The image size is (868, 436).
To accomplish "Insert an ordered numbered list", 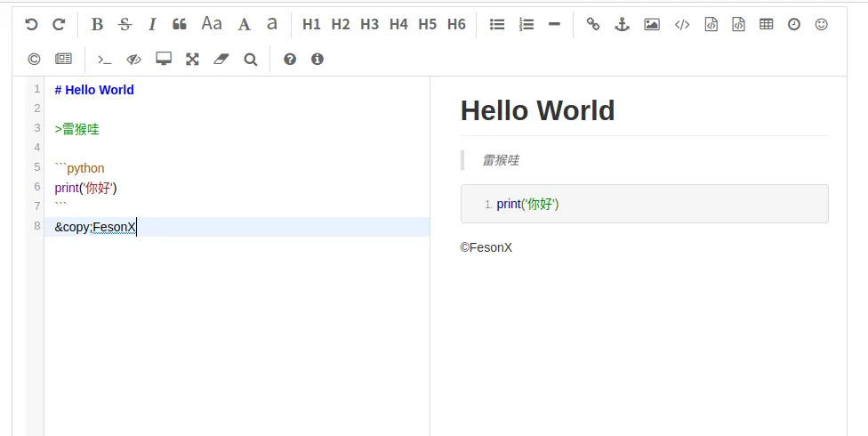I will pyautogui.click(x=526, y=24).
